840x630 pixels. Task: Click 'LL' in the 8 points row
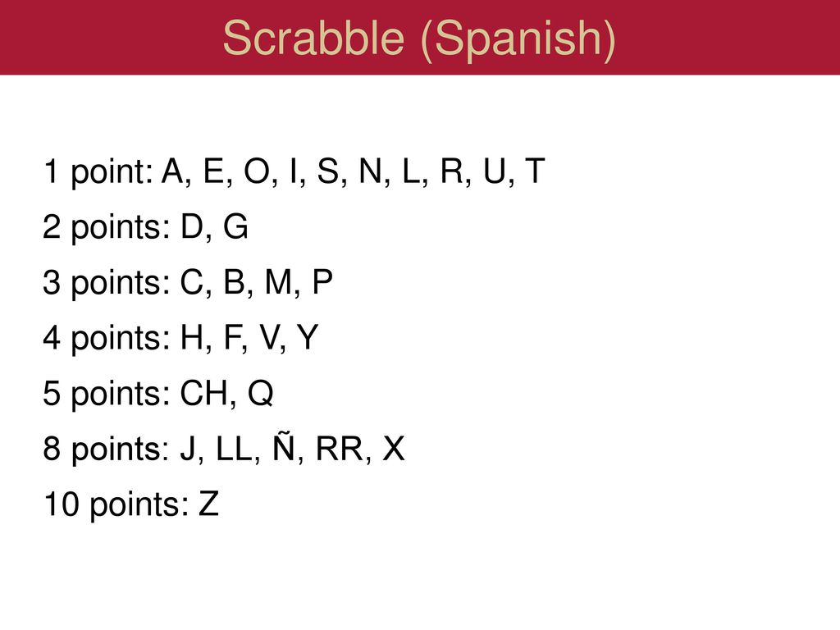pyautogui.click(x=234, y=449)
